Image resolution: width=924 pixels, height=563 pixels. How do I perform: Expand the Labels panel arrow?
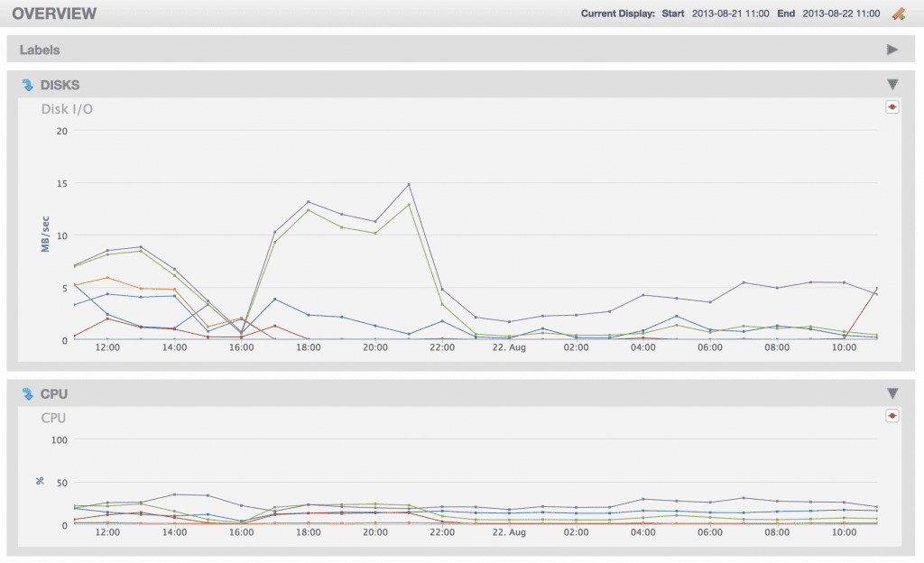pos(892,50)
